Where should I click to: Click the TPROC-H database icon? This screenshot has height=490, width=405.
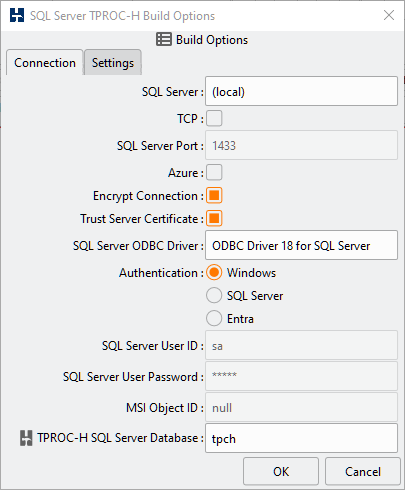pyautogui.click(x=26, y=438)
